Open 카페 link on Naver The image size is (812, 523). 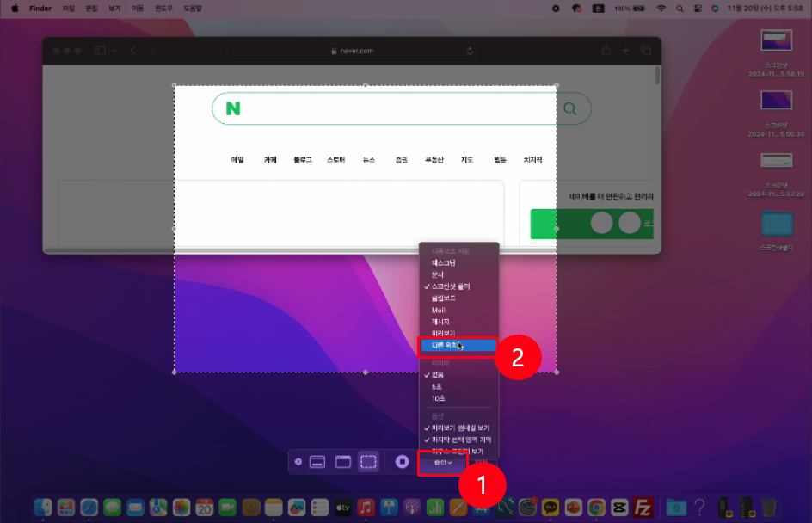[x=270, y=160]
